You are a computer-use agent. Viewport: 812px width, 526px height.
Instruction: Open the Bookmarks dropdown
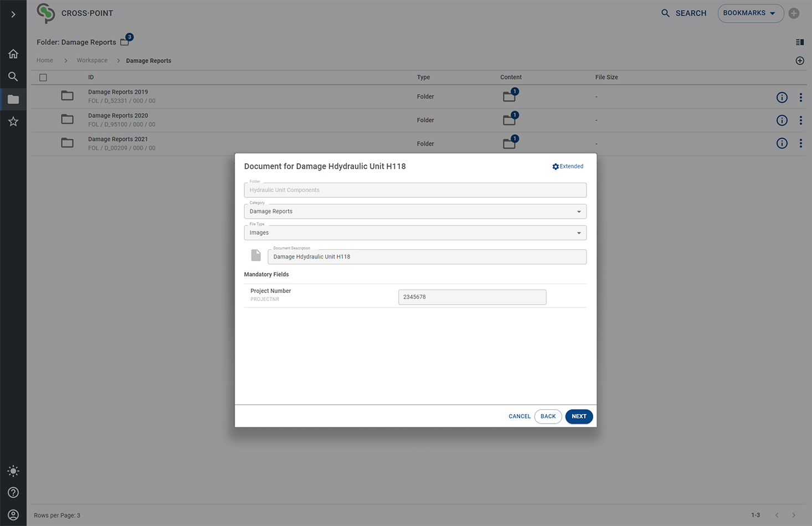[x=750, y=13]
